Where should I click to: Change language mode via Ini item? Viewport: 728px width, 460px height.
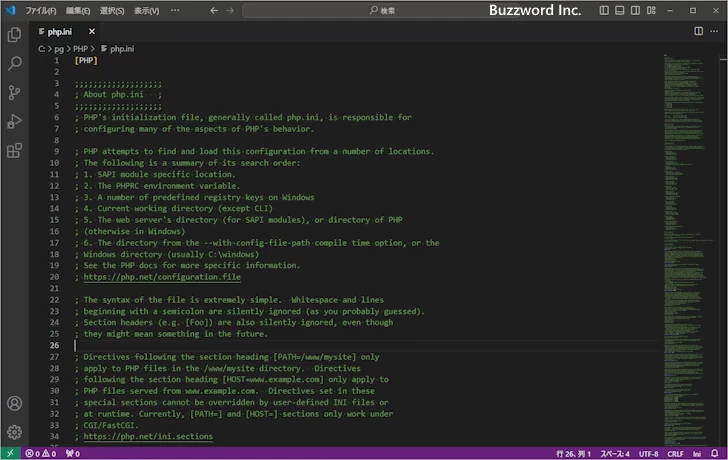pos(697,454)
